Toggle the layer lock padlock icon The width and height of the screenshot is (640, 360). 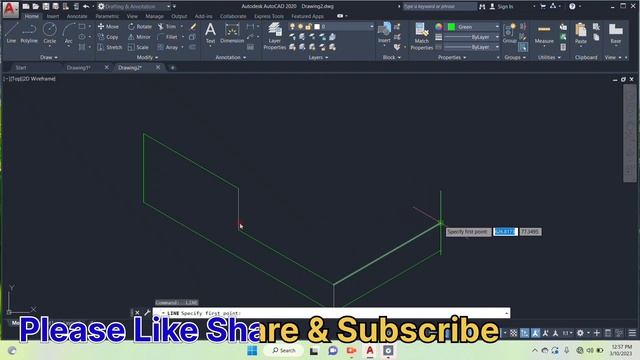pyautogui.click(x=309, y=27)
